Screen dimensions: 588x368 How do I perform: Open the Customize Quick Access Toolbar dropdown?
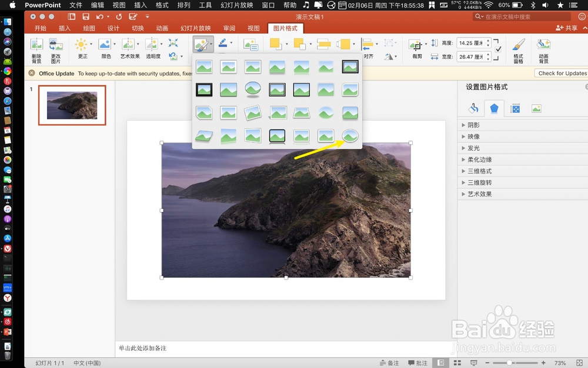[x=148, y=16]
